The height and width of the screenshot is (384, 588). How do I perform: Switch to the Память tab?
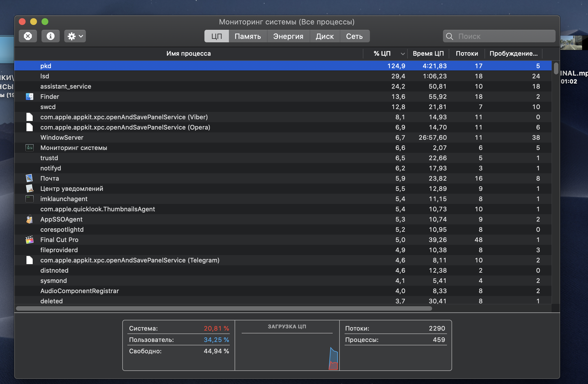pyautogui.click(x=247, y=36)
